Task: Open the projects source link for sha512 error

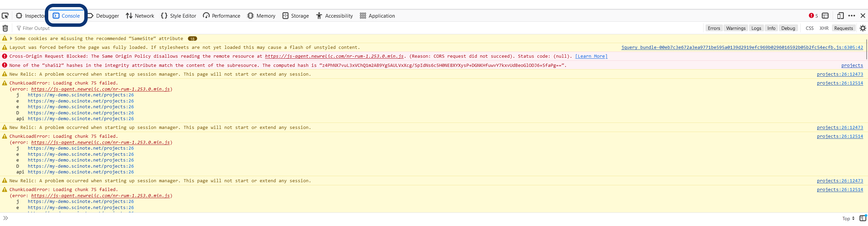Action: (852, 65)
